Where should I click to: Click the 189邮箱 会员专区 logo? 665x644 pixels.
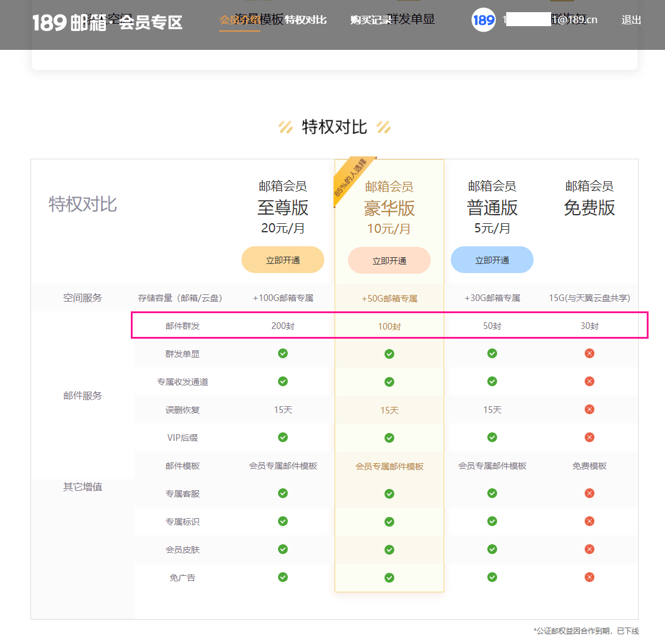click(x=107, y=22)
